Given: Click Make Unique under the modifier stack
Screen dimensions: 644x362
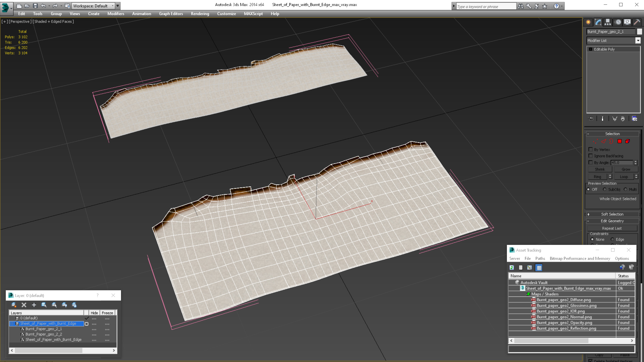Looking at the screenshot, I should (614, 119).
